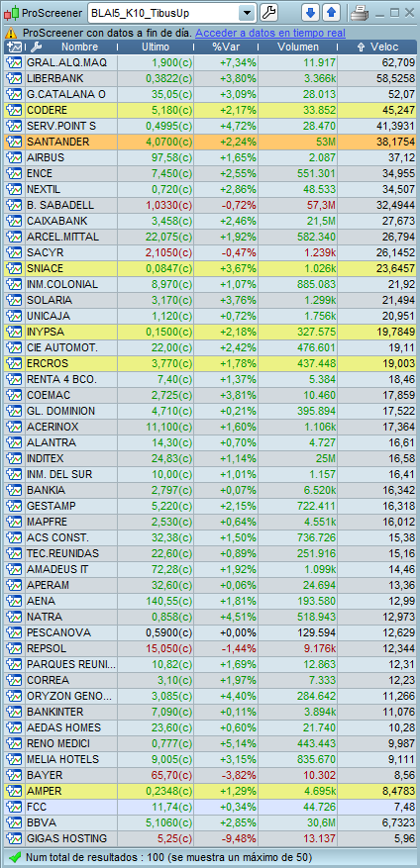Select the G.CATALANA O row name
This screenshot has height=868, width=420.
click(66, 95)
